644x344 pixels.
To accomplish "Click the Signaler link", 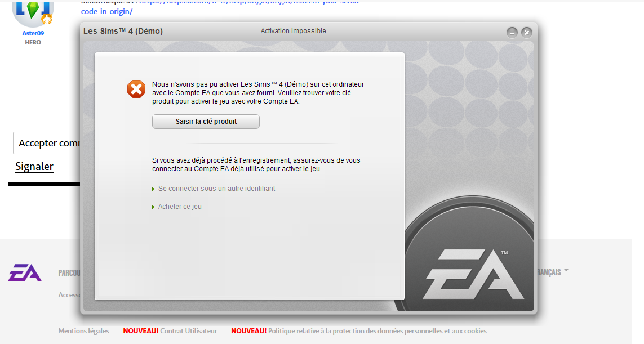I will point(34,166).
